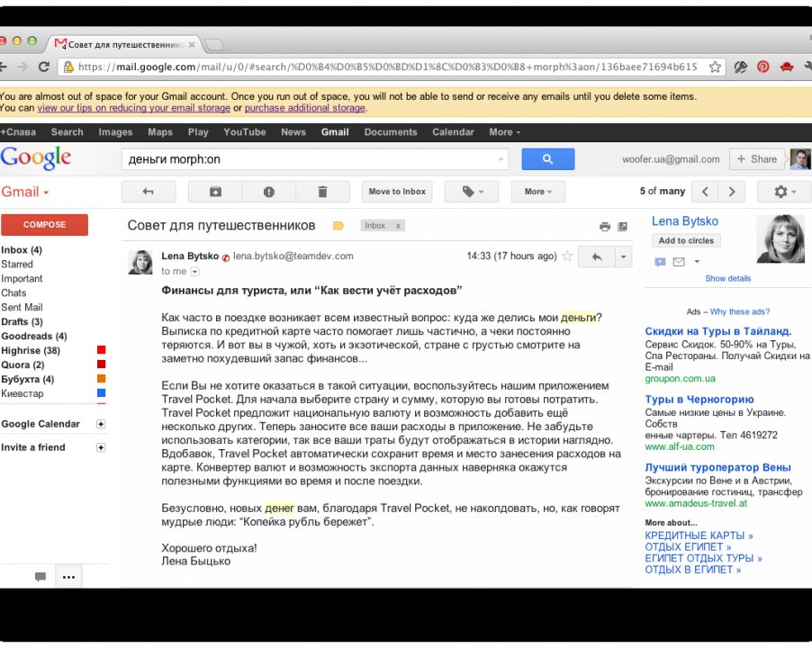
Task: Click the blue search magnifier button
Action: pos(548,159)
